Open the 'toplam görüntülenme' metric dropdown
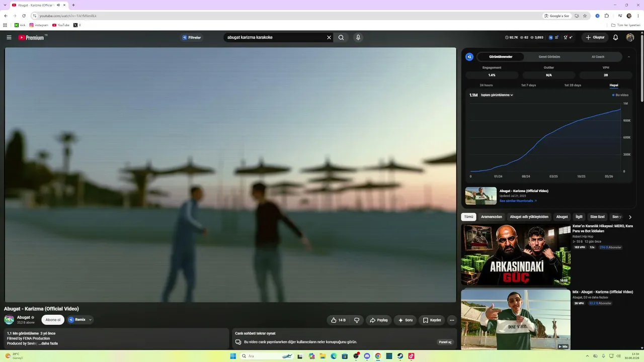This screenshot has height=362, width=644. [x=497, y=95]
